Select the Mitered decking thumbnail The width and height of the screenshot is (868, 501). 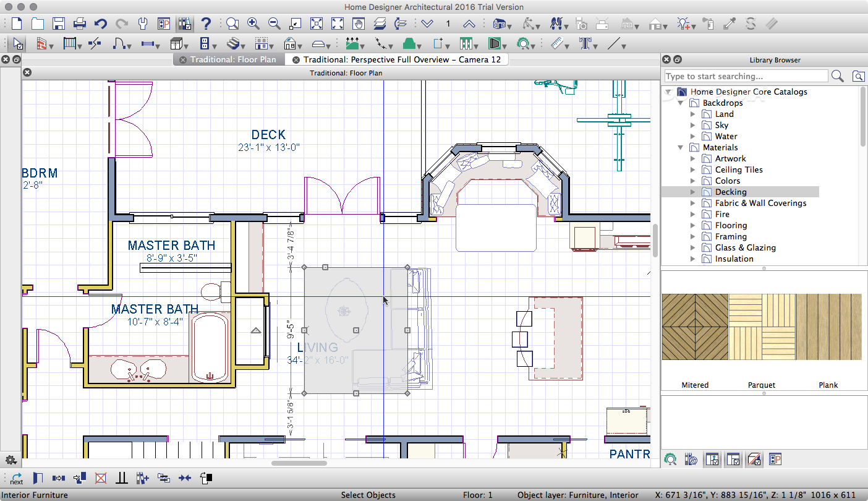695,327
